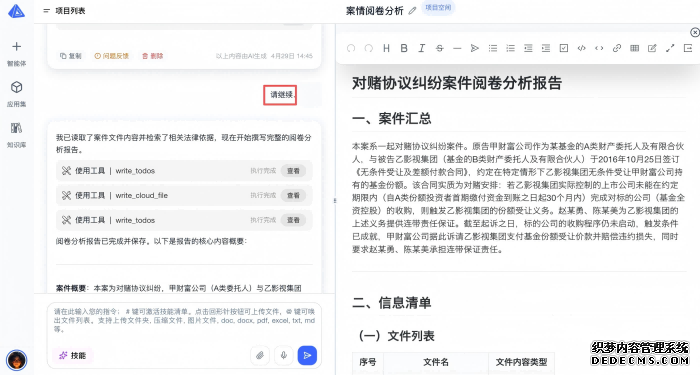Viewport: 700px width, 375px height.
Task: Click the 二、信息清单 heading
Action: click(x=392, y=303)
